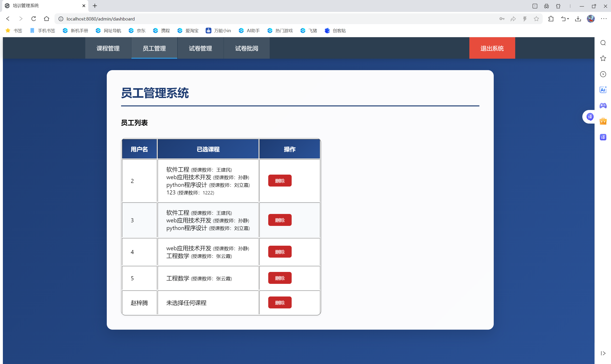Collapse the right sidebar panel arrow
The width and height of the screenshot is (611, 364).
603,353
